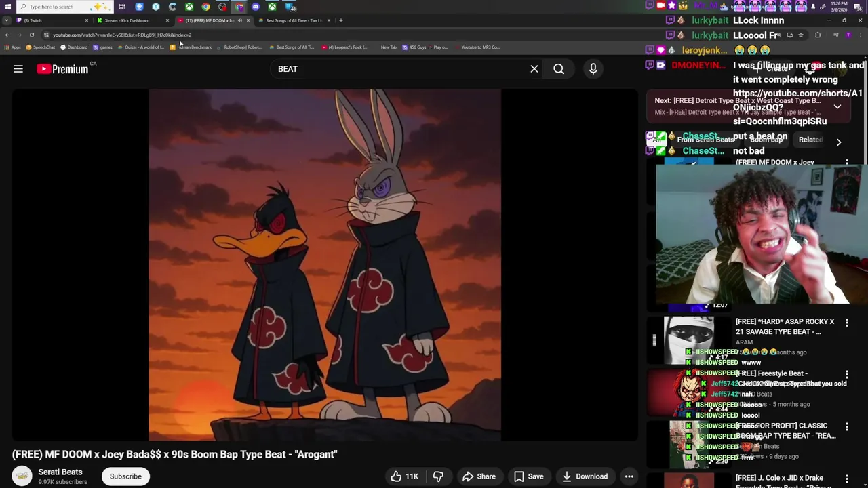Open the Human Benchmark bookmark
Viewport: 868px width, 488px height.
pyautogui.click(x=191, y=47)
